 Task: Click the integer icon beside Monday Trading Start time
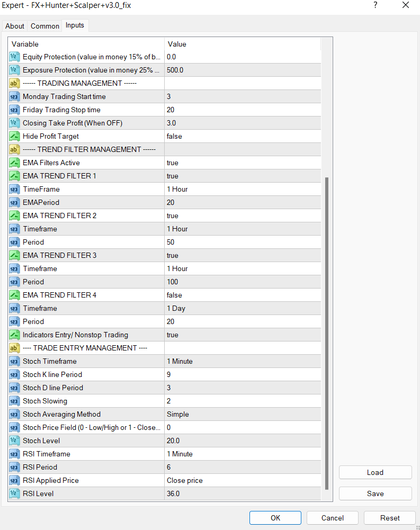click(15, 96)
